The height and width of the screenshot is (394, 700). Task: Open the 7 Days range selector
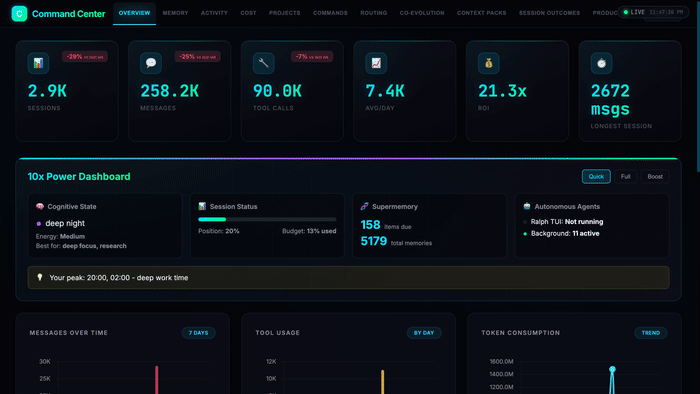(199, 333)
